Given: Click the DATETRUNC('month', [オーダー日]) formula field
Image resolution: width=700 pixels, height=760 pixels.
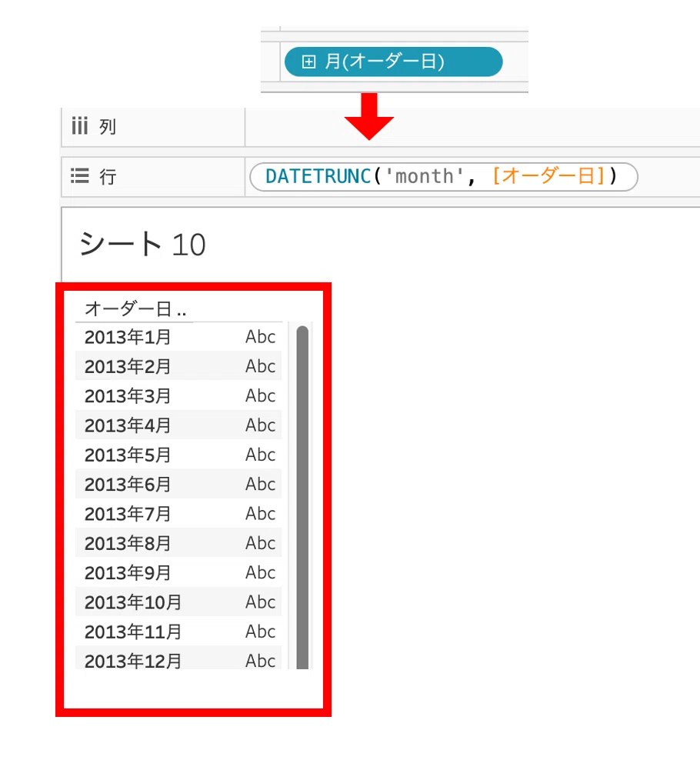Looking at the screenshot, I should pos(443,176).
